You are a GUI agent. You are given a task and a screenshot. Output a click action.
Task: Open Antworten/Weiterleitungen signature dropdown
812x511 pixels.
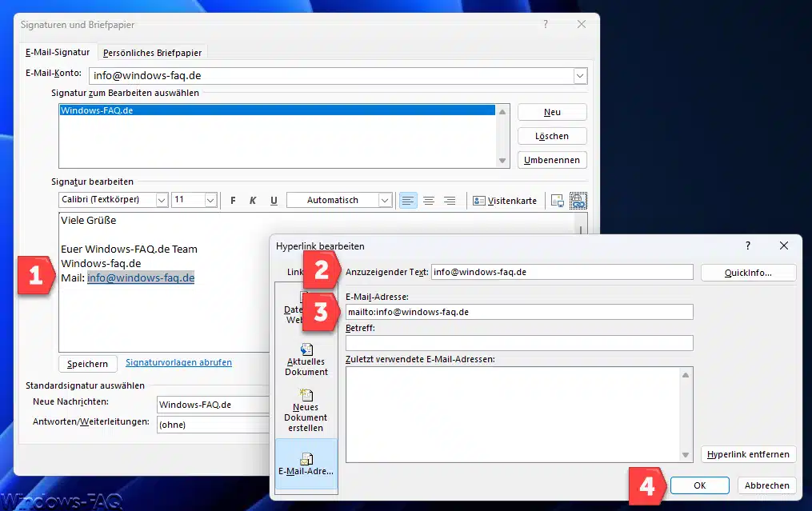click(214, 425)
